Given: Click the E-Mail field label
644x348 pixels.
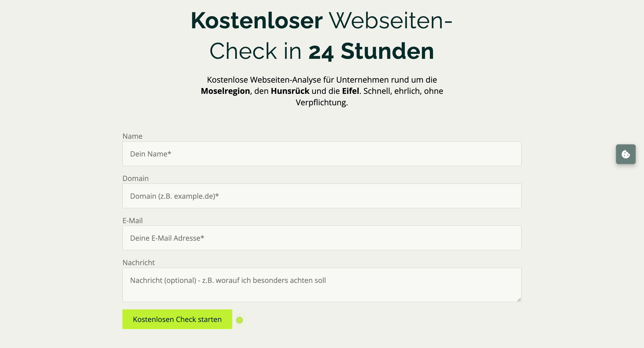Looking at the screenshot, I should pos(132,220).
